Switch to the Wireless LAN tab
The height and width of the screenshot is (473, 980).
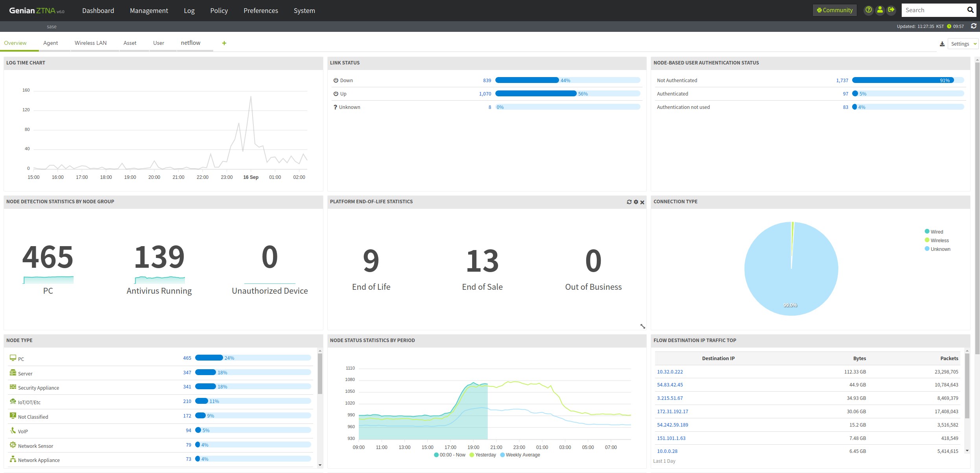[x=90, y=43]
